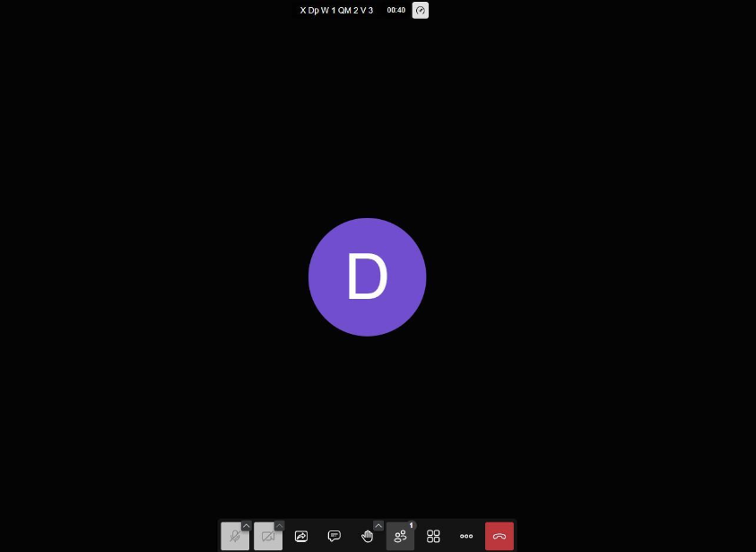This screenshot has width=756, height=552.
Task: Click the 00:40 meeting timer
Action: pos(395,10)
